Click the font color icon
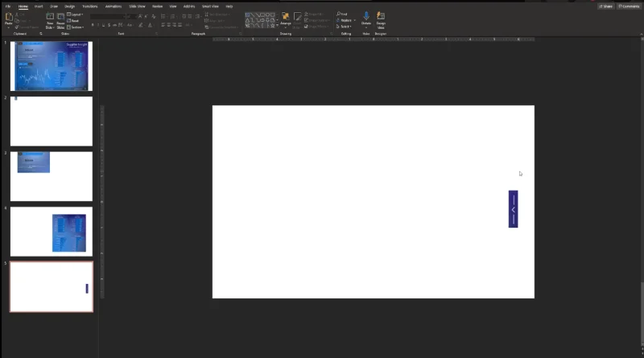Screen dimensions: 644x358 pos(150,25)
